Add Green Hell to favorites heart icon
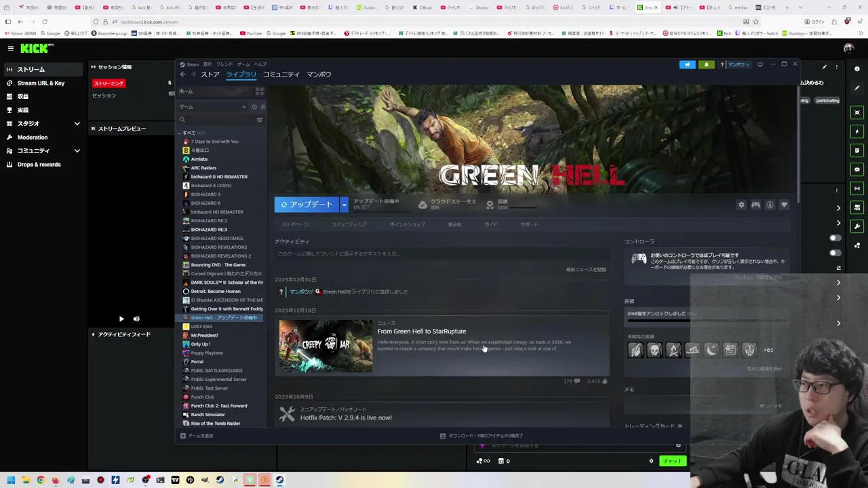Image resolution: width=868 pixels, height=488 pixels. pyautogui.click(x=784, y=205)
